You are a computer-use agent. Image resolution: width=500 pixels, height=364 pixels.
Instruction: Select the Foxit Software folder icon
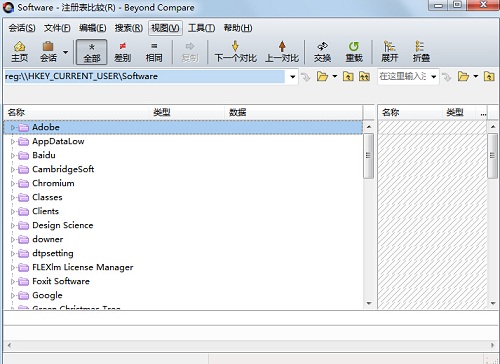click(23, 281)
